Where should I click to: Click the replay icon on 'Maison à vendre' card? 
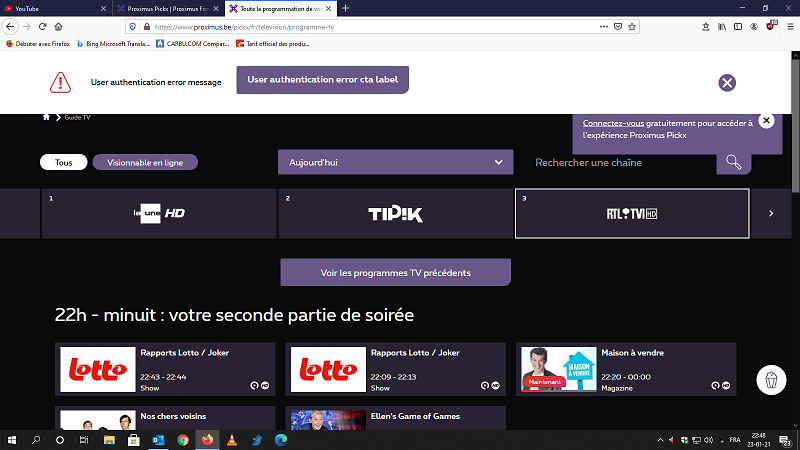(x=715, y=385)
